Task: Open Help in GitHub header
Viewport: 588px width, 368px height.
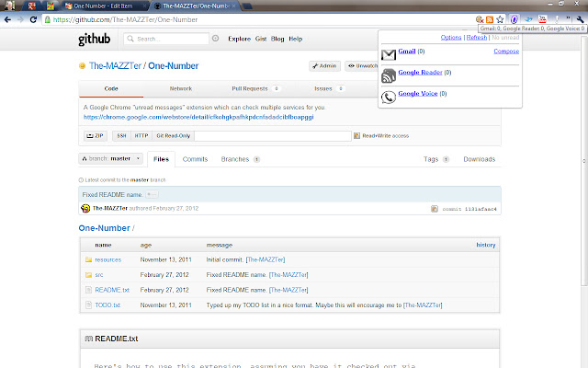Action: (x=296, y=39)
